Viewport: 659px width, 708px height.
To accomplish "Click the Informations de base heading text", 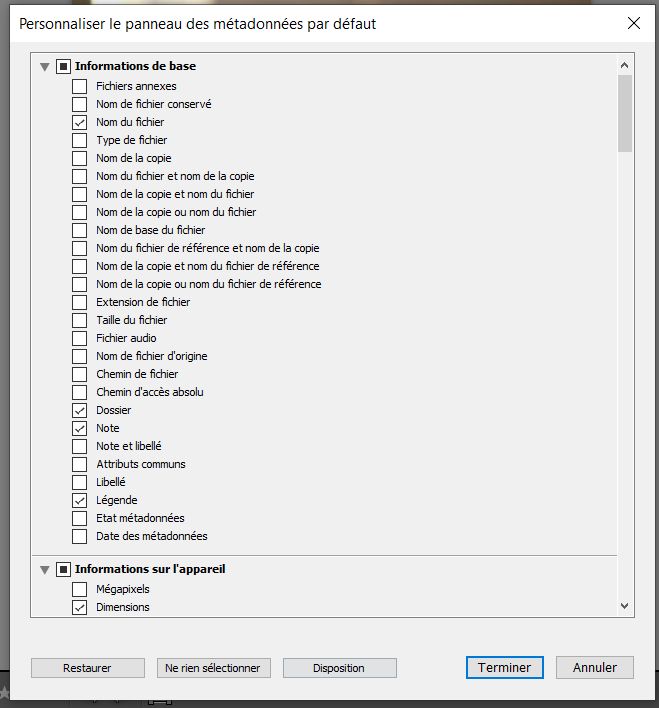I will tap(135, 66).
